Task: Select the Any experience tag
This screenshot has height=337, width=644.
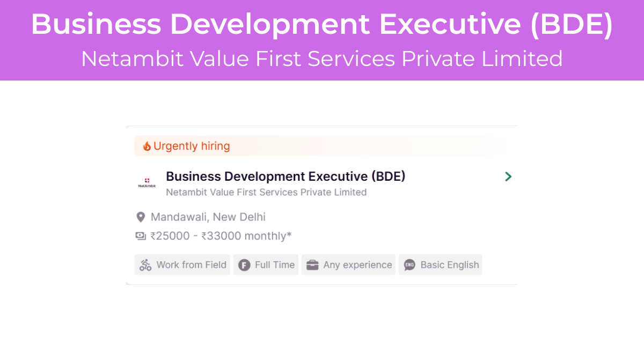Action: (x=348, y=265)
